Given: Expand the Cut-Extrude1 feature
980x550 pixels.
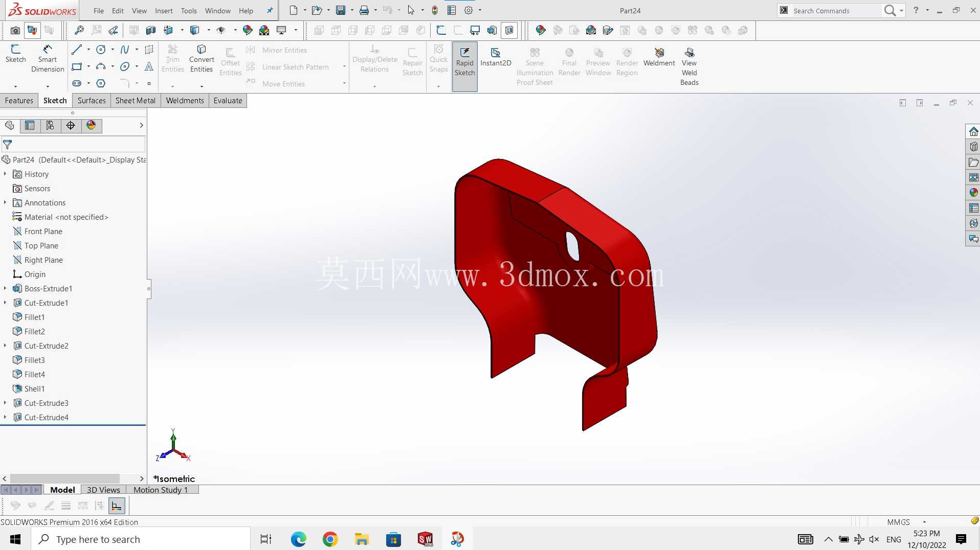Looking at the screenshot, I should (5, 303).
